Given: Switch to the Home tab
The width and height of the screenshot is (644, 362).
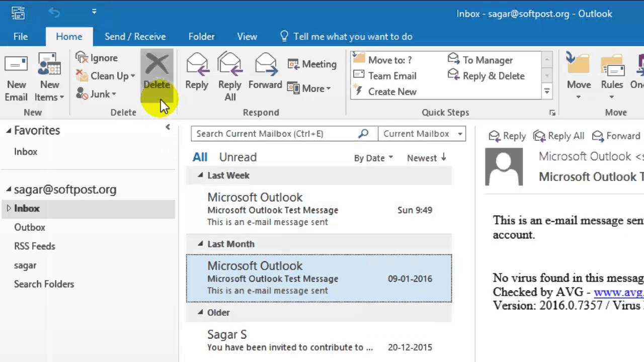Looking at the screenshot, I should (x=69, y=37).
